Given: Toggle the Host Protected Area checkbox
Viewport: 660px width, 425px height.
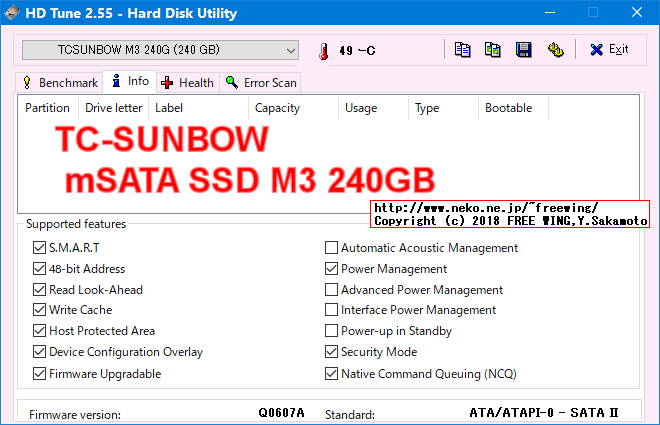Looking at the screenshot, I should (x=40, y=331).
